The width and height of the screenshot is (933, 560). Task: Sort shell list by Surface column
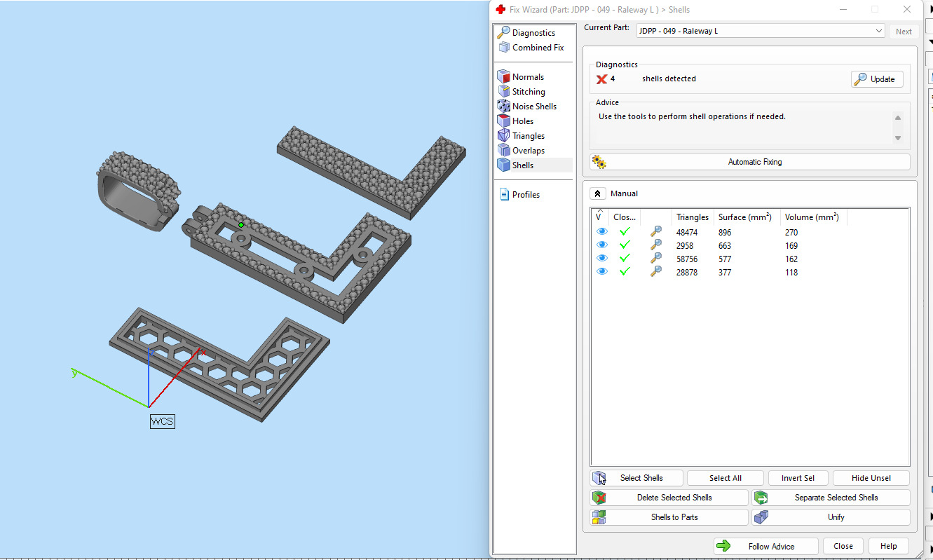click(x=747, y=217)
